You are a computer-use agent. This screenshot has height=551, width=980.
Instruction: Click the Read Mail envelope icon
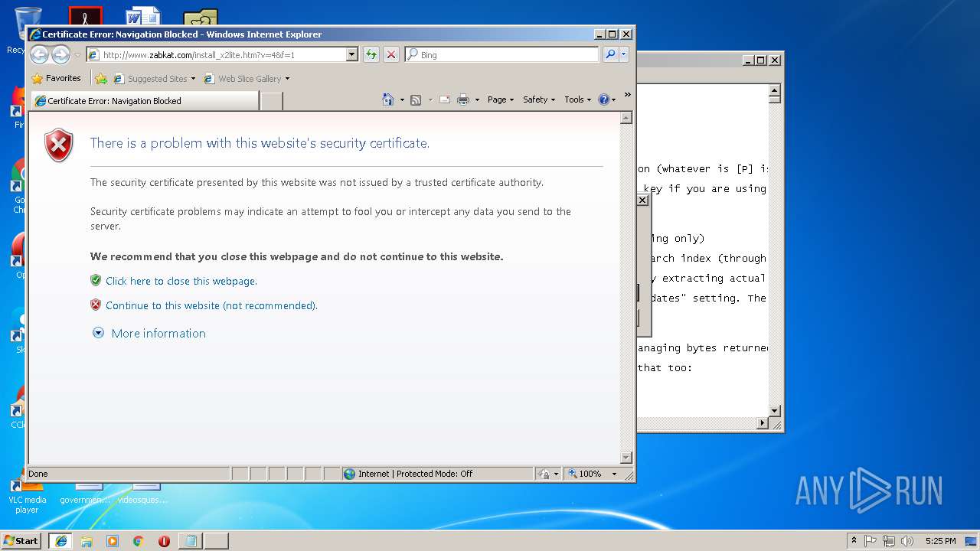click(444, 99)
